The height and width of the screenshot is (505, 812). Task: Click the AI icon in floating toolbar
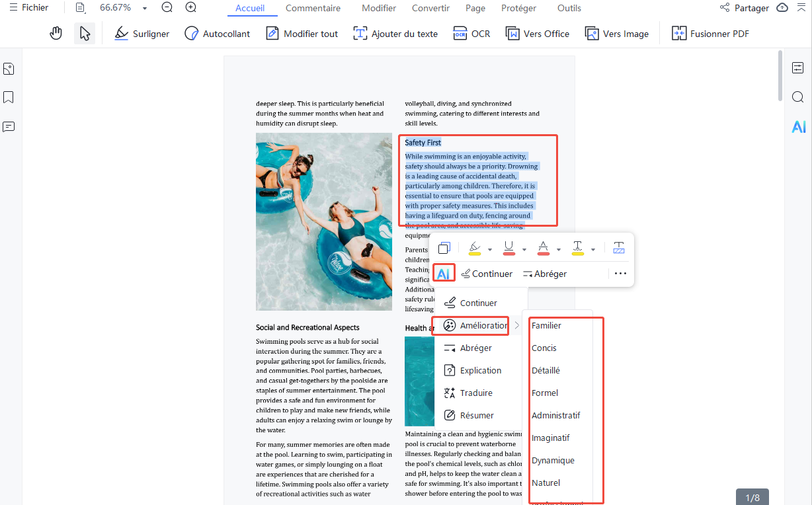444,273
